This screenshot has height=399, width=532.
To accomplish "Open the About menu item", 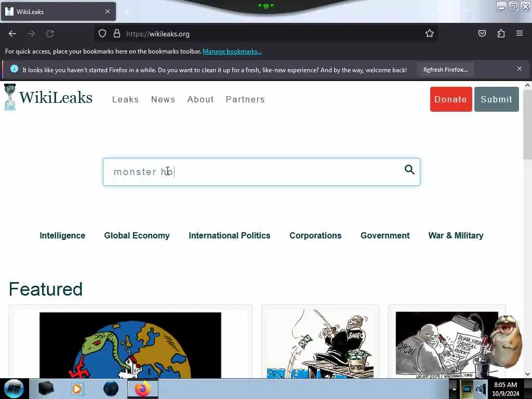I will 201,99.
